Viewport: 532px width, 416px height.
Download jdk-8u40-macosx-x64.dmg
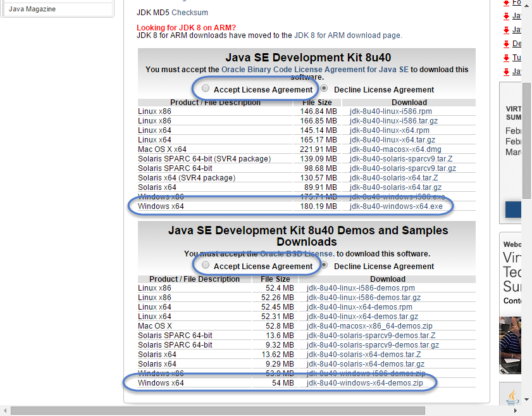click(395, 149)
